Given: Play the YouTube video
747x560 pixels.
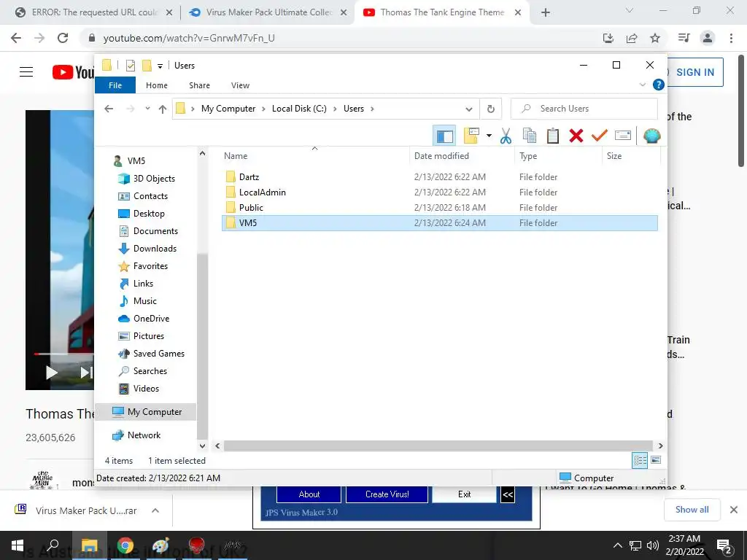Looking at the screenshot, I should point(51,373).
